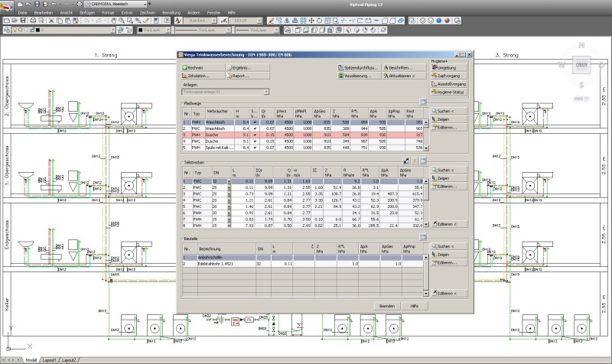Screen dimensions: 612x364
Task: Click the Pan hand tool icon
Action: click(113, 21)
